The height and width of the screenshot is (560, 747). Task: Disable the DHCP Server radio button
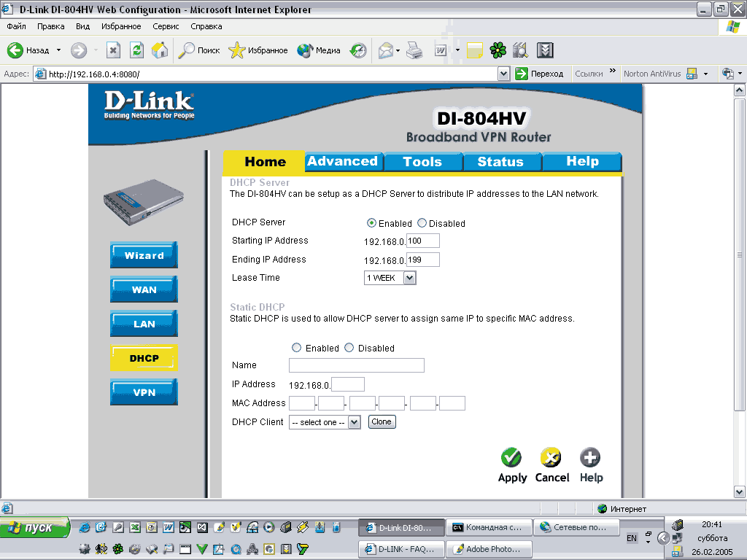click(422, 223)
